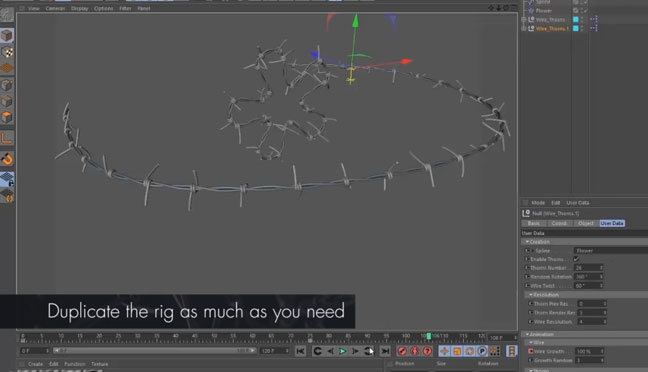Toggle visibility dots of Wire_Thorns.1 object

click(582, 28)
